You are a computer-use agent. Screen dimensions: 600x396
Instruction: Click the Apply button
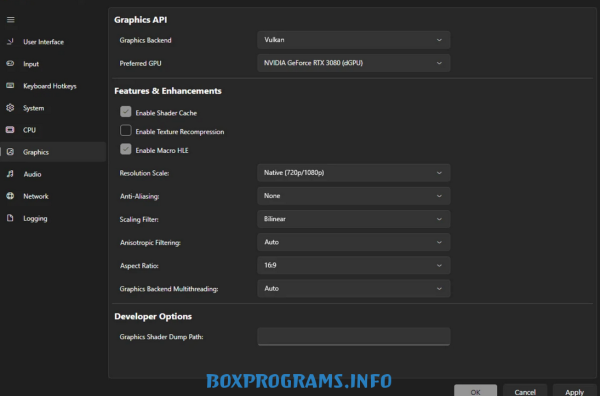(574, 391)
